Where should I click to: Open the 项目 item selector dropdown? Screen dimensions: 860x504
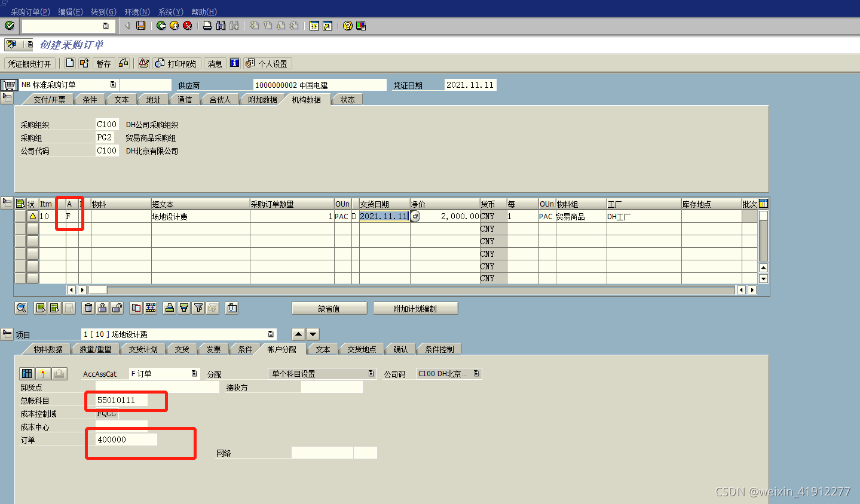coord(271,334)
